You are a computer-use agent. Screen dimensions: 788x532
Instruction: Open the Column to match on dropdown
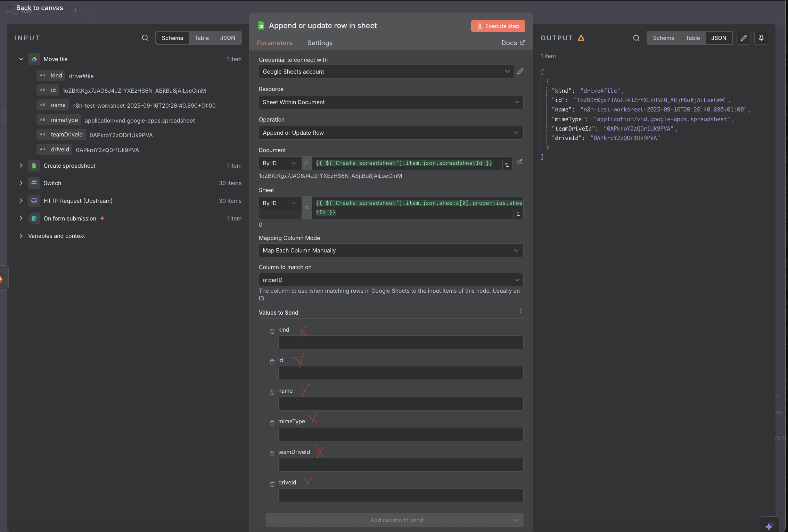click(391, 280)
